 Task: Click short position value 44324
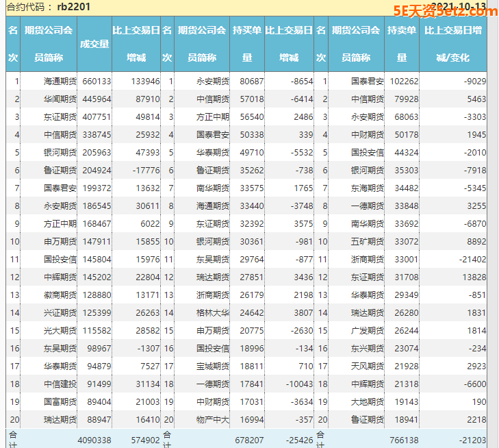(x=407, y=153)
